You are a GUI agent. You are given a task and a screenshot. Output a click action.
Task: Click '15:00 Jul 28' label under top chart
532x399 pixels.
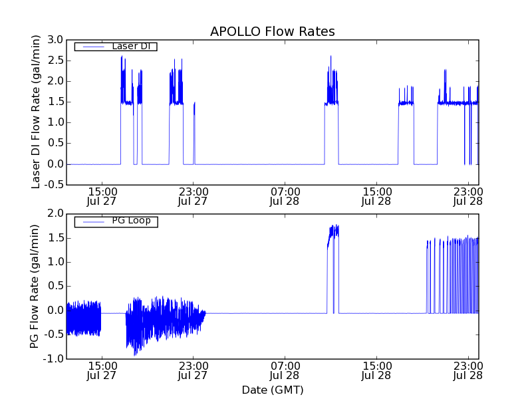click(376, 196)
